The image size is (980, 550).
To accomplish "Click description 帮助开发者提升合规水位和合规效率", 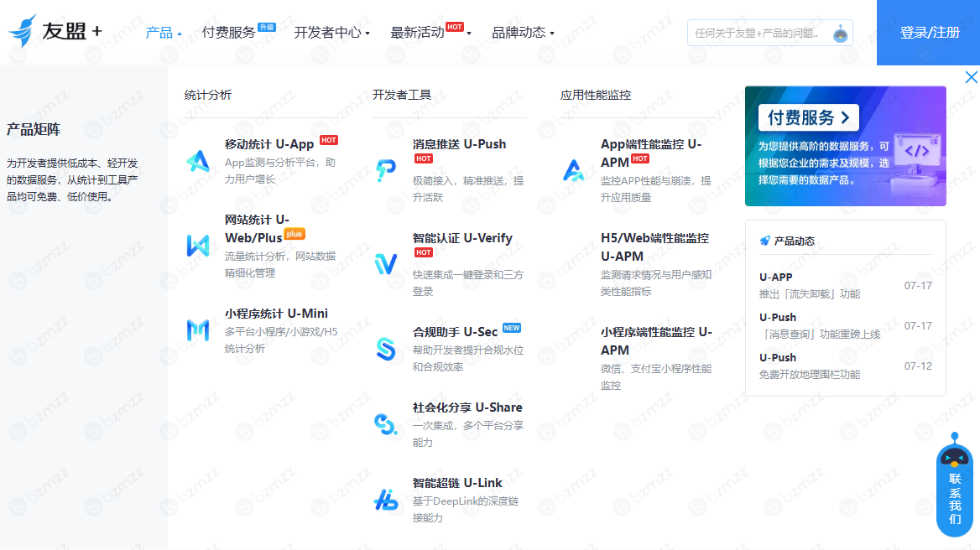I will click(468, 358).
